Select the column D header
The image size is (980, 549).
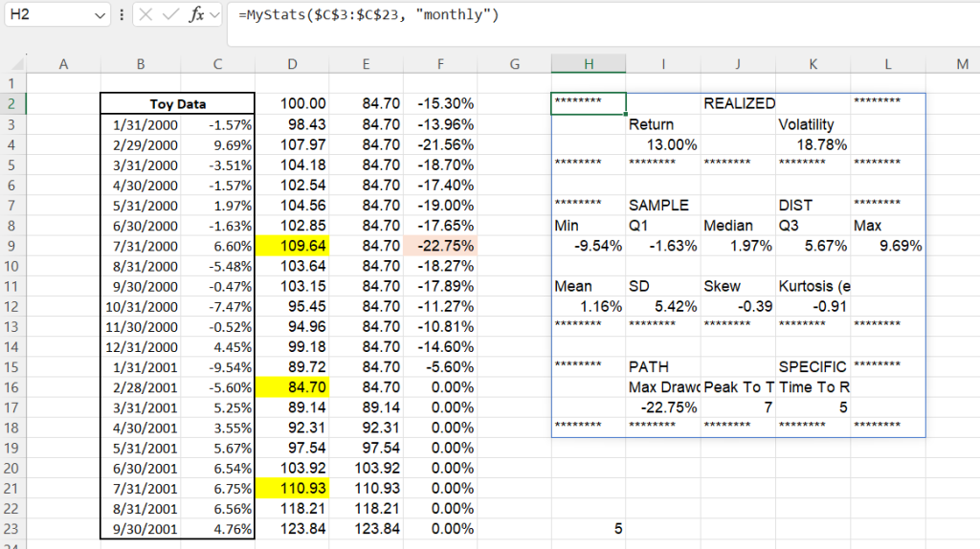[x=292, y=64]
